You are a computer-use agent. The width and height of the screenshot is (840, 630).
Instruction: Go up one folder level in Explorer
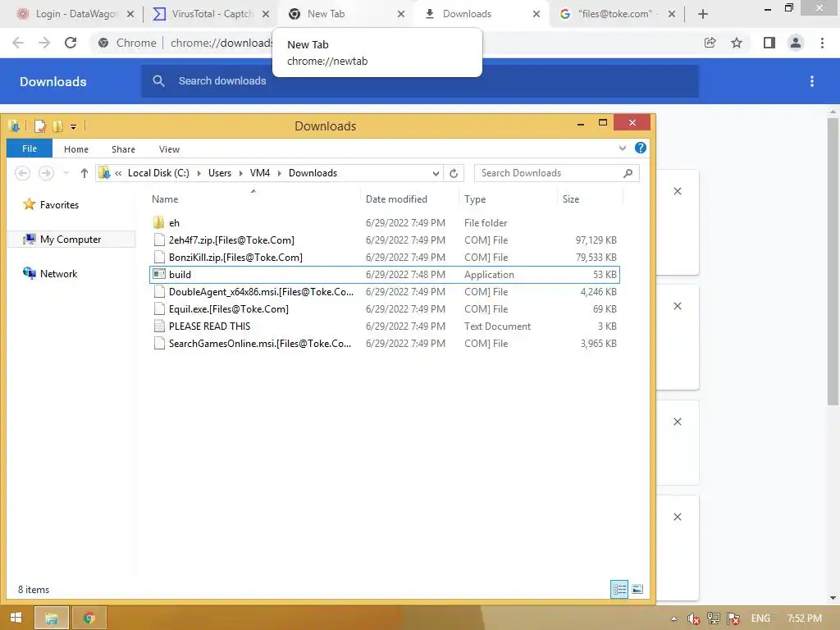click(84, 173)
